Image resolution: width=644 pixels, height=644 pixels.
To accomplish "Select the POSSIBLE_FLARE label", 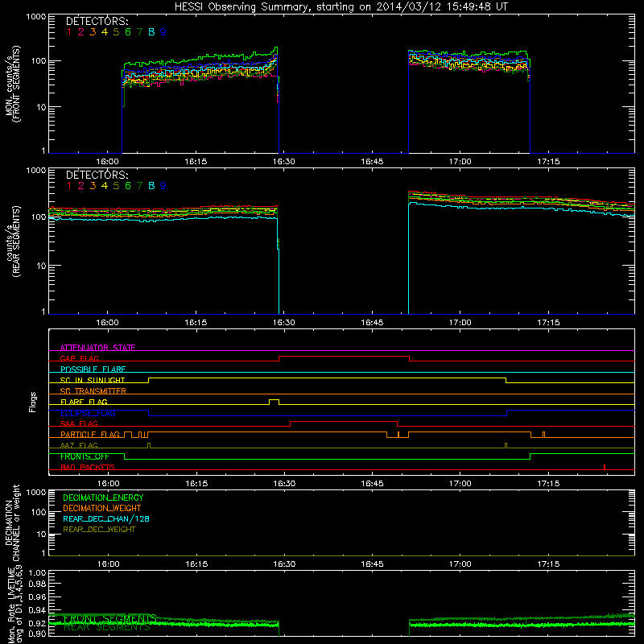I will [93, 369].
